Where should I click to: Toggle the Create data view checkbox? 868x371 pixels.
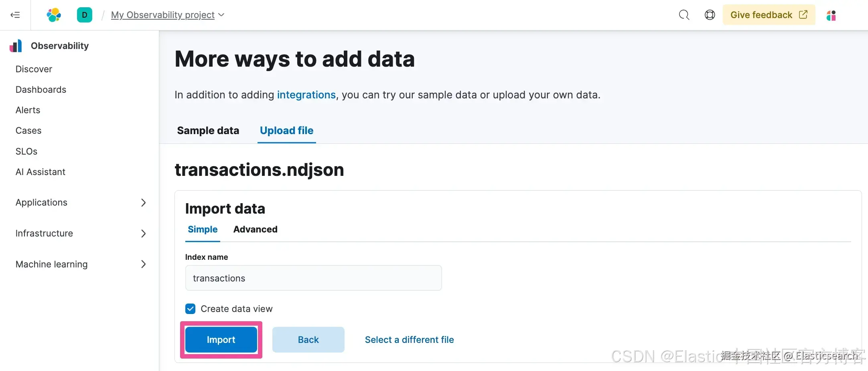tap(191, 309)
